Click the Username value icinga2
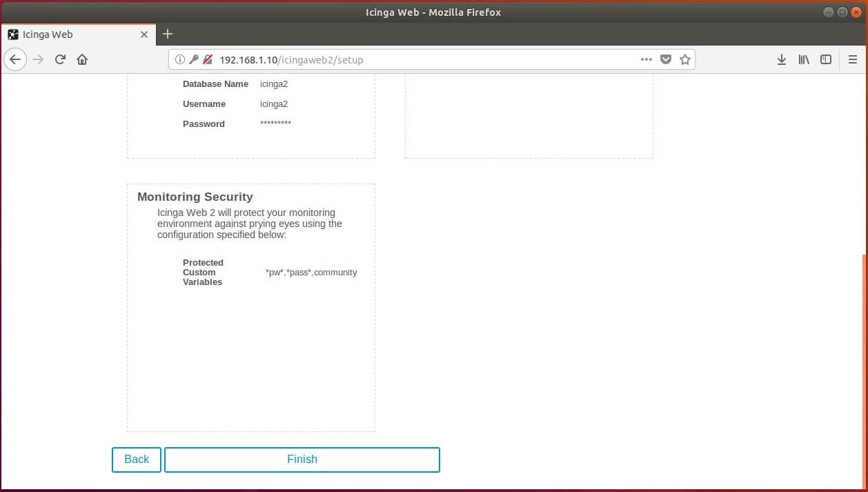This screenshot has height=492, width=868. coord(274,104)
